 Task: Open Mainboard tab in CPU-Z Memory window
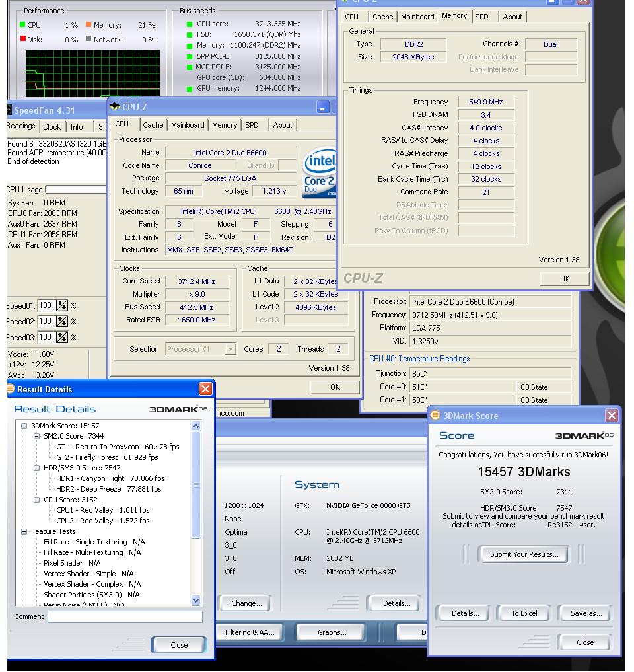pos(417,17)
